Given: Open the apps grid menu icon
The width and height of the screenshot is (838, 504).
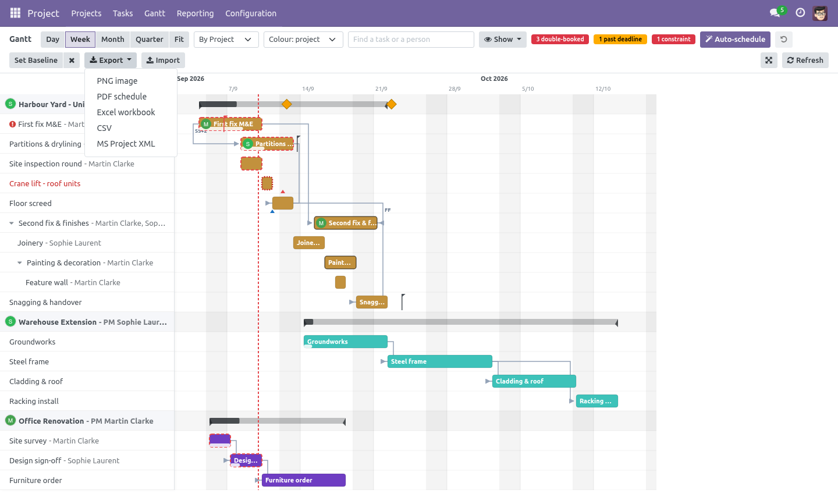Looking at the screenshot, I should [15, 13].
